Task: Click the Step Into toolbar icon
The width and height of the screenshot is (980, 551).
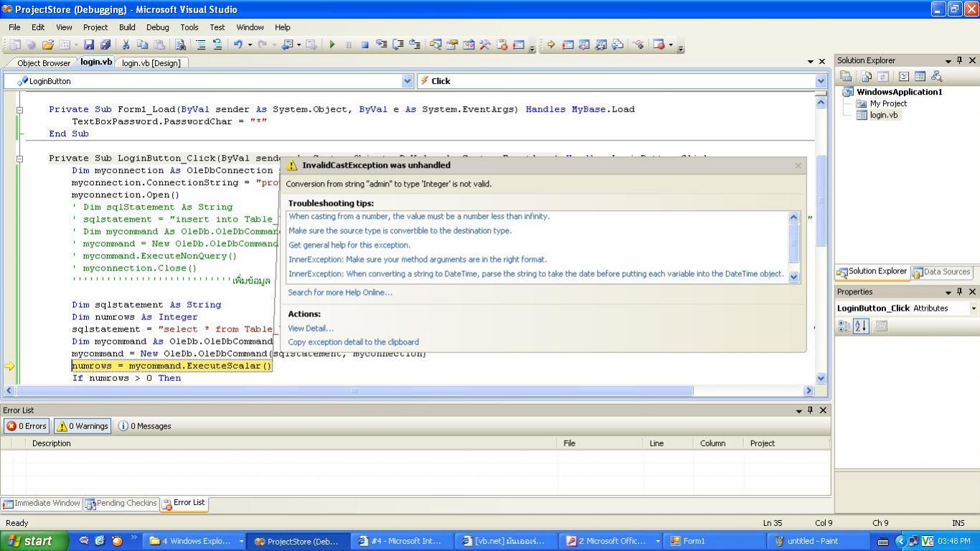Action: (x=382, y=44)
